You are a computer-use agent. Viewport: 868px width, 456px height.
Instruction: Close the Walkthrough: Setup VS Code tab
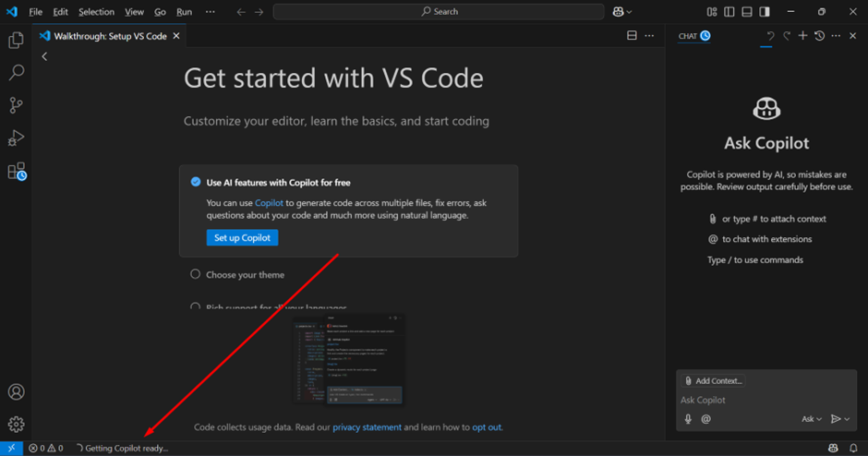click(176, 36)
